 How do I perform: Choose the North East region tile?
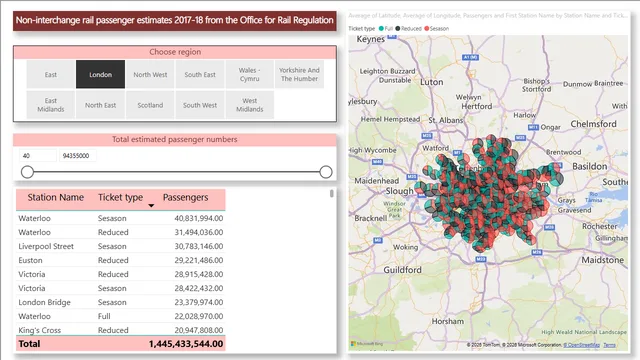[100, 105]
